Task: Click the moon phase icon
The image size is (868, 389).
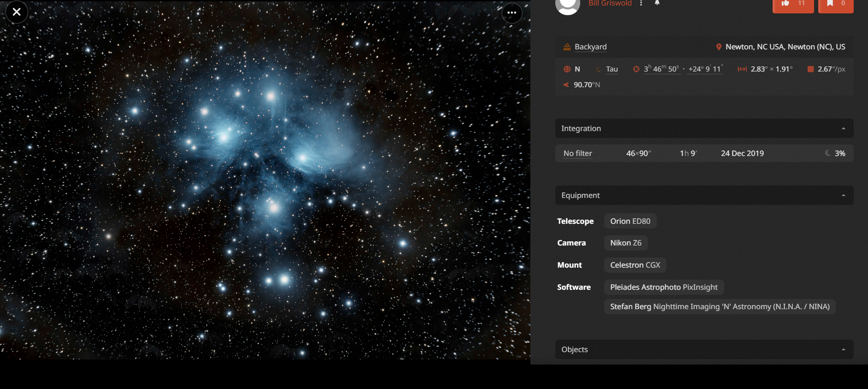Action: (x=828, y=153)
